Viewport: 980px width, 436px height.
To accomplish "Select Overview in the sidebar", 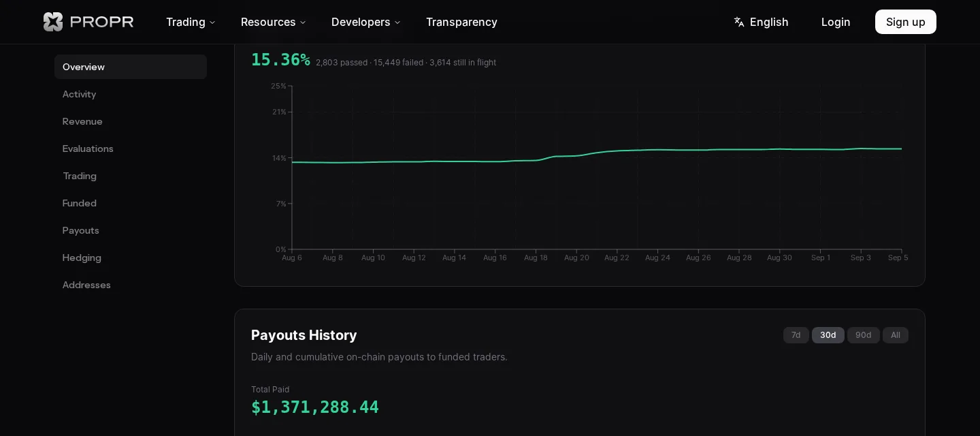I will tap(131, 67).
